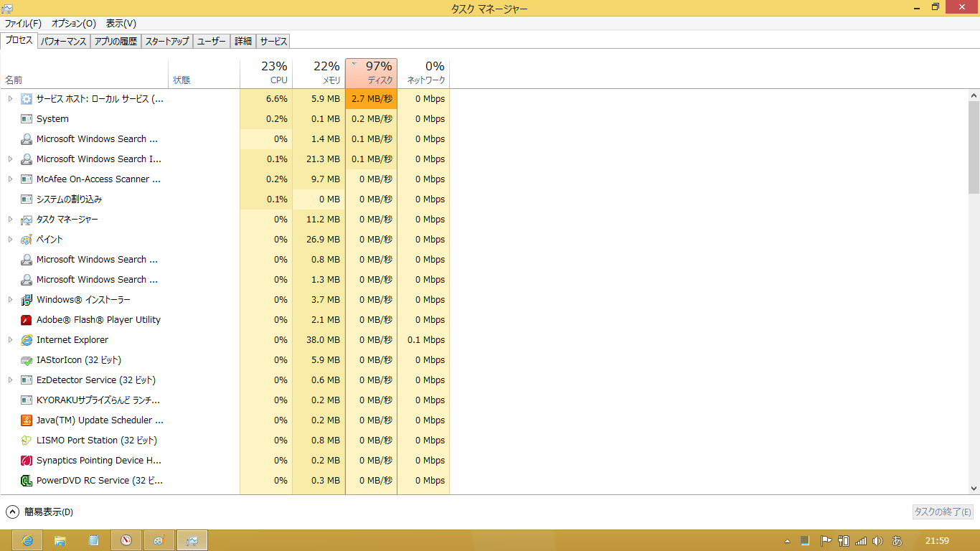Sort processes by メモリ column
The width and height of the screenshot is (980, 551).
319,73
